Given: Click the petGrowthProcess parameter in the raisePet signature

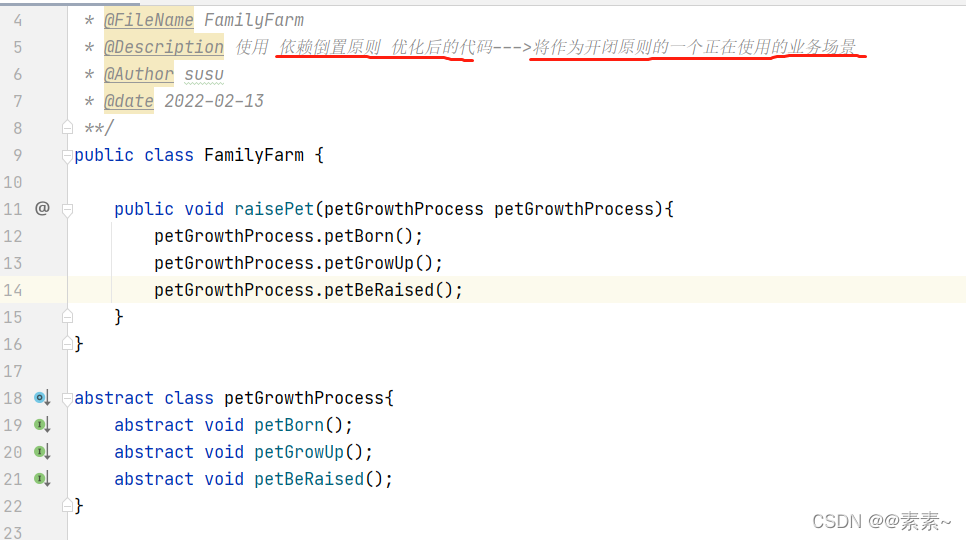Looking at the screenshot, I should point(574,209).
